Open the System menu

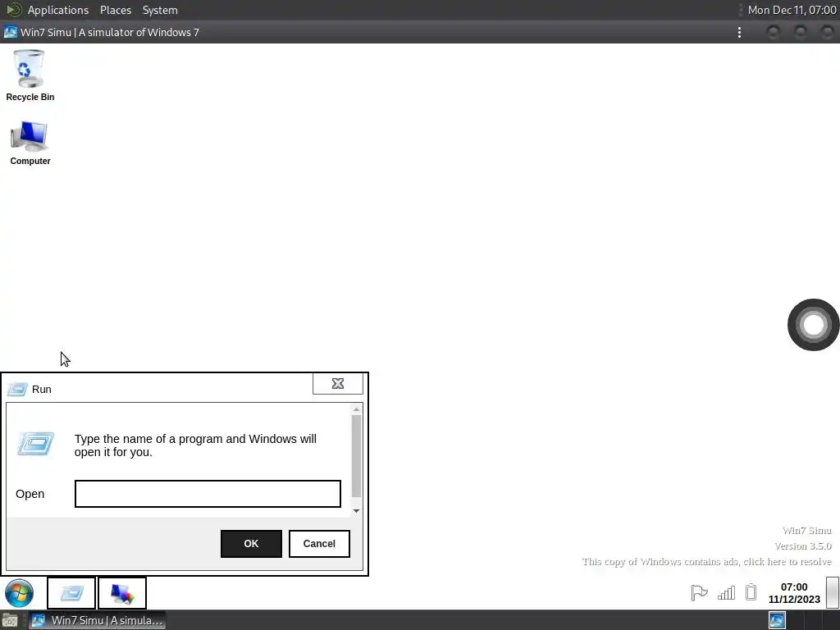(x=160, y=10)
